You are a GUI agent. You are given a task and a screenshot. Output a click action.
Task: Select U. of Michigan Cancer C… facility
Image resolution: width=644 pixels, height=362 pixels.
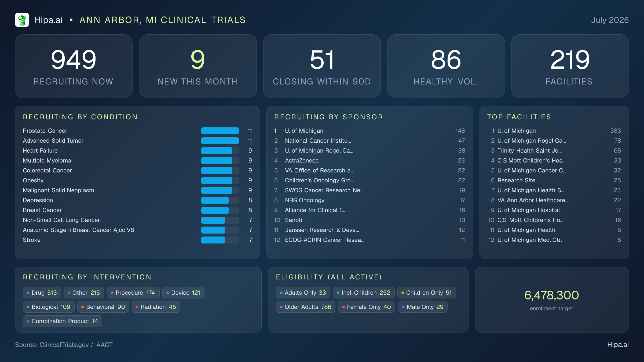click(x=554, y=171)
